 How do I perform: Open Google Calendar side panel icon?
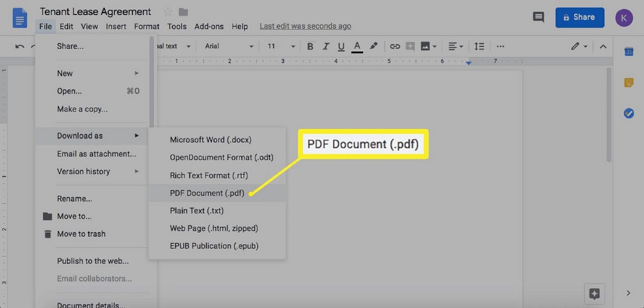point(629,52)
